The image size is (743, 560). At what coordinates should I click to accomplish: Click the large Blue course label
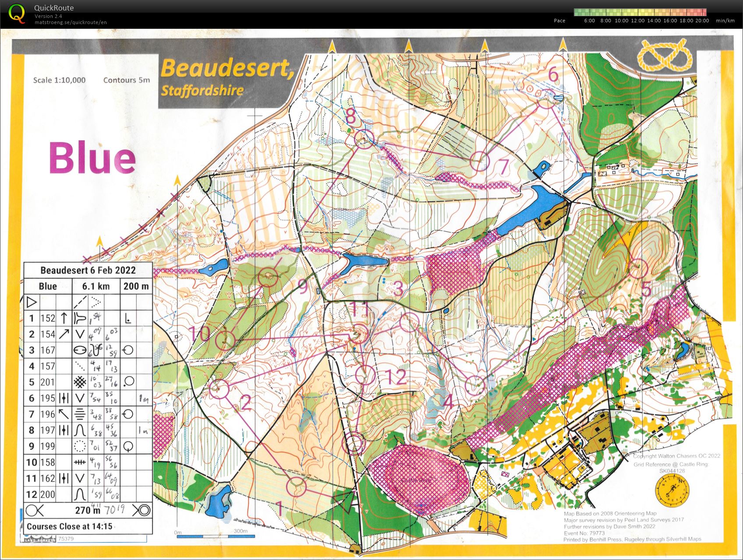click(x=92, y=158)
